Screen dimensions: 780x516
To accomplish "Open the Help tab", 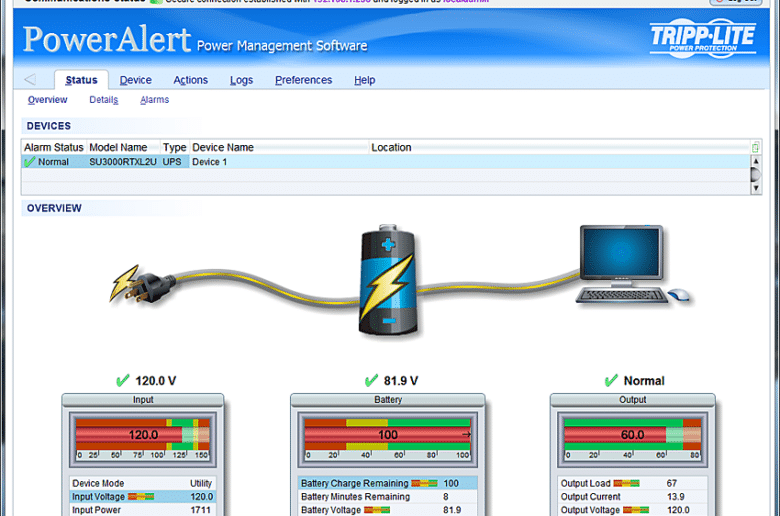I will 365,80.
